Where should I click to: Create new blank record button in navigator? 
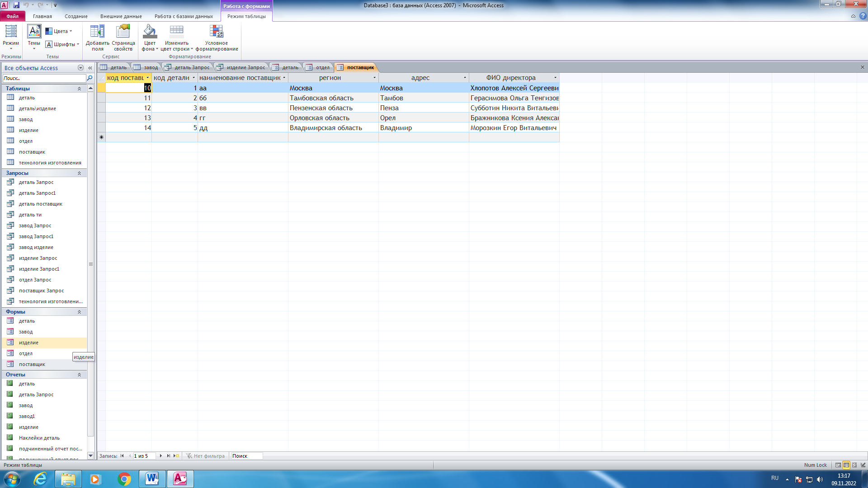point(177,456)
